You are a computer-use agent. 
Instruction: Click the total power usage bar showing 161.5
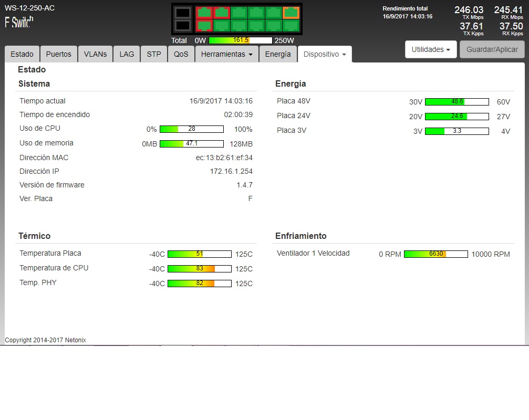click(240, 40)
